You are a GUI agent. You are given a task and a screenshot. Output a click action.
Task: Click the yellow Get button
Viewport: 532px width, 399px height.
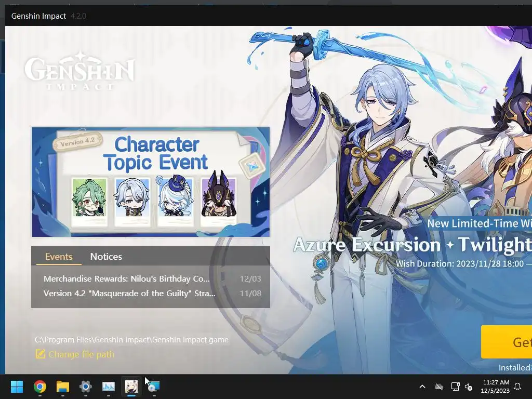[x=507, y=342]
